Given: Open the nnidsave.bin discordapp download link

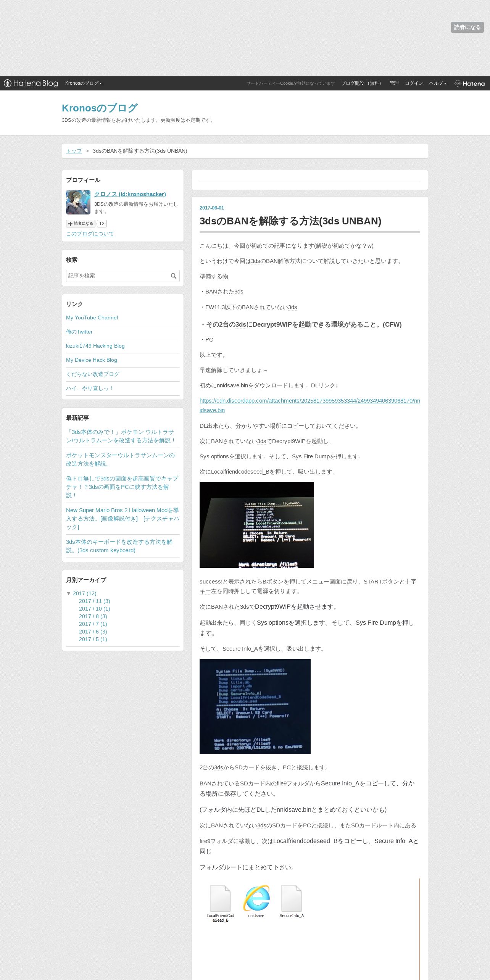Looking at the screenshot, I should tap(310, 405).
